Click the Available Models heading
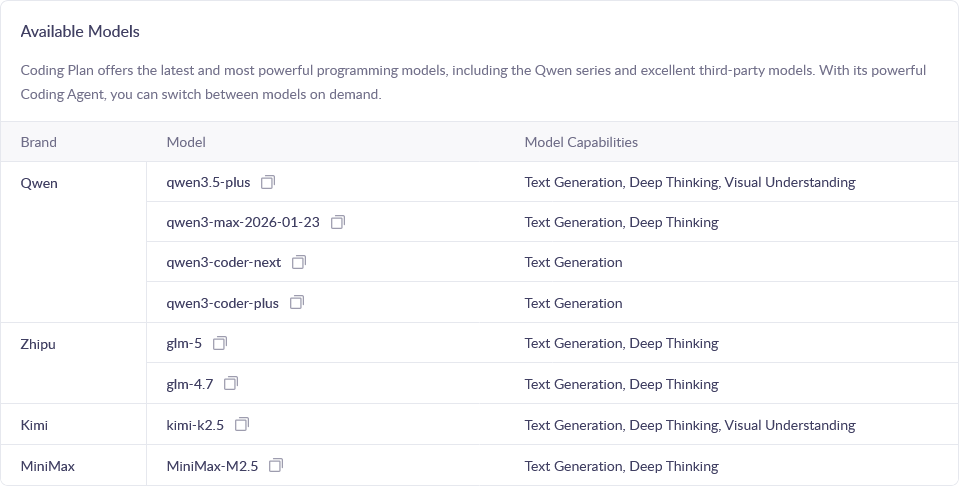The image size is (959, 486). [80, 31]
